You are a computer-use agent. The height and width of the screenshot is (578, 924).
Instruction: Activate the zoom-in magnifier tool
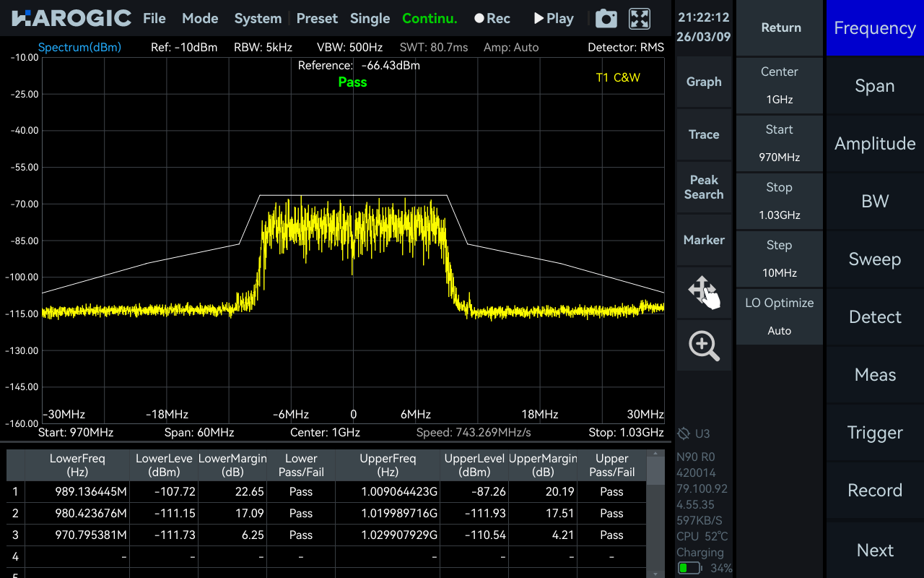(x=704, y=345)
